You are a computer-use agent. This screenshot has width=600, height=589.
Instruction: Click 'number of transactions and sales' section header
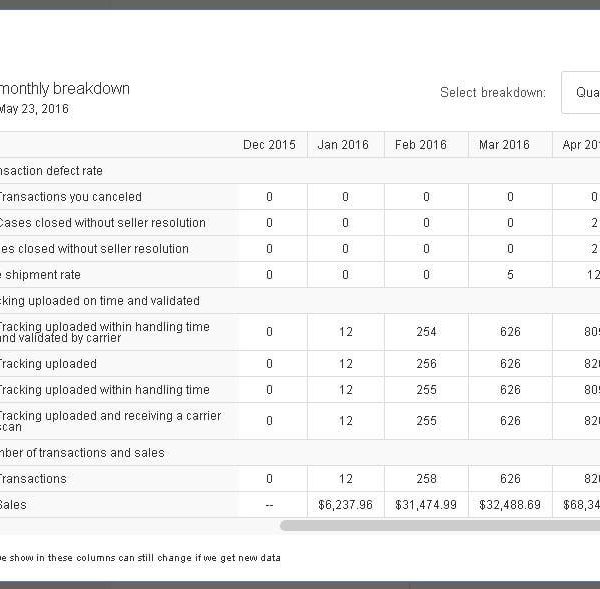pyautogui.click(x=82, y=453)
